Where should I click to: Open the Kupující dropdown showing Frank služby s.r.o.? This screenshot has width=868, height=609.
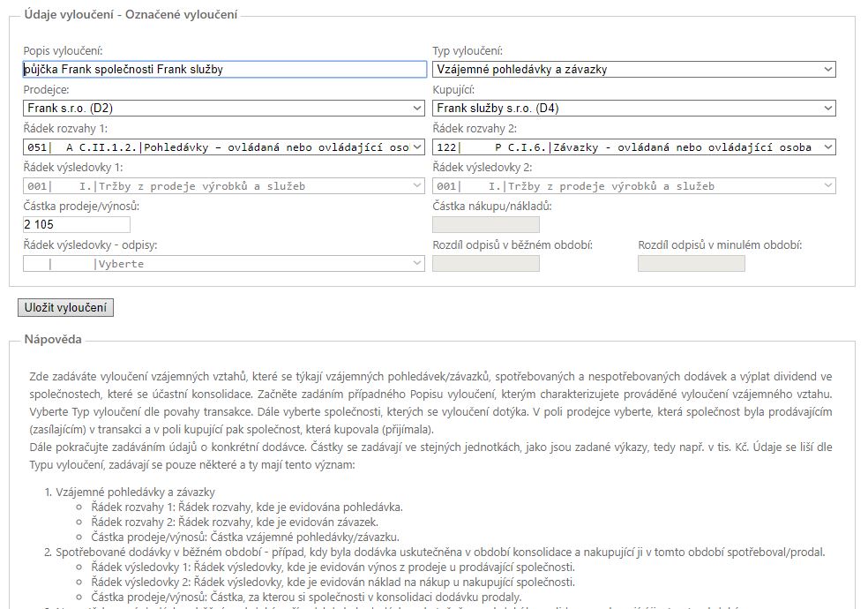pyautogui.click(x=634, y=108)
